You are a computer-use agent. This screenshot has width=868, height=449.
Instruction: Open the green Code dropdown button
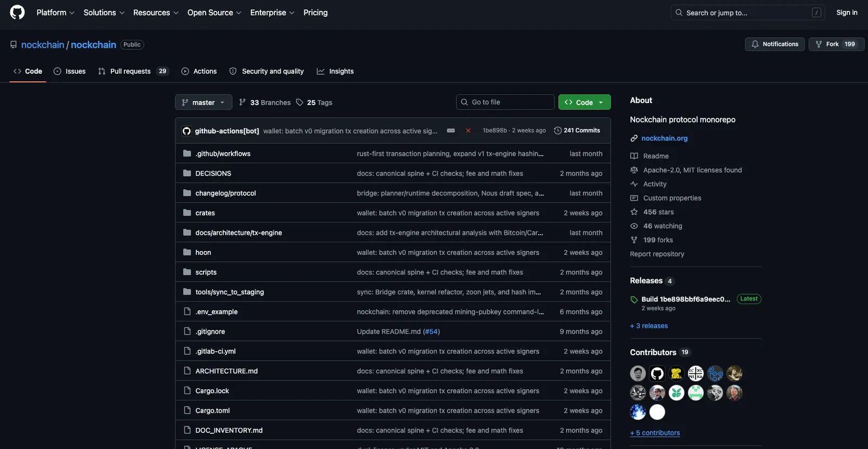click(x=584, y=102)
